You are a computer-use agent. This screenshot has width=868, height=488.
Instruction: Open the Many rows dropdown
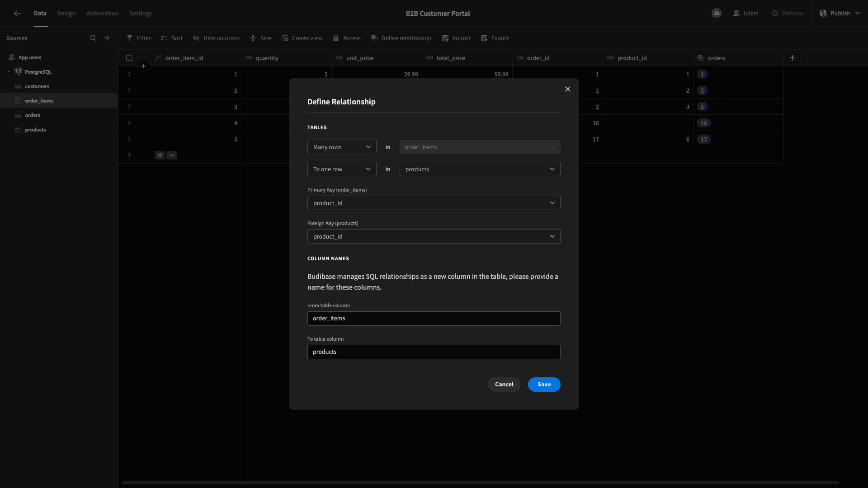click(342, 147)
